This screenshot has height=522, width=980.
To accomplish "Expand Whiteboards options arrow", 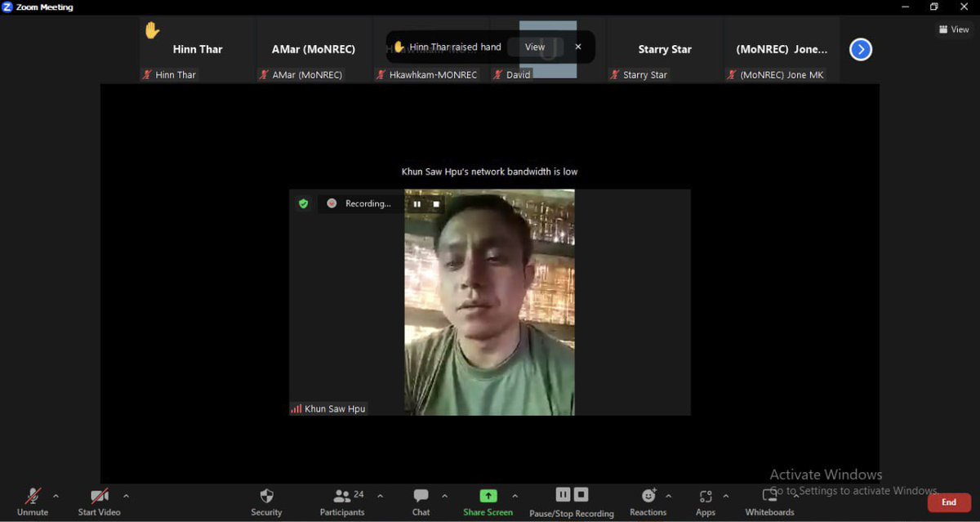I will (796, 496).
